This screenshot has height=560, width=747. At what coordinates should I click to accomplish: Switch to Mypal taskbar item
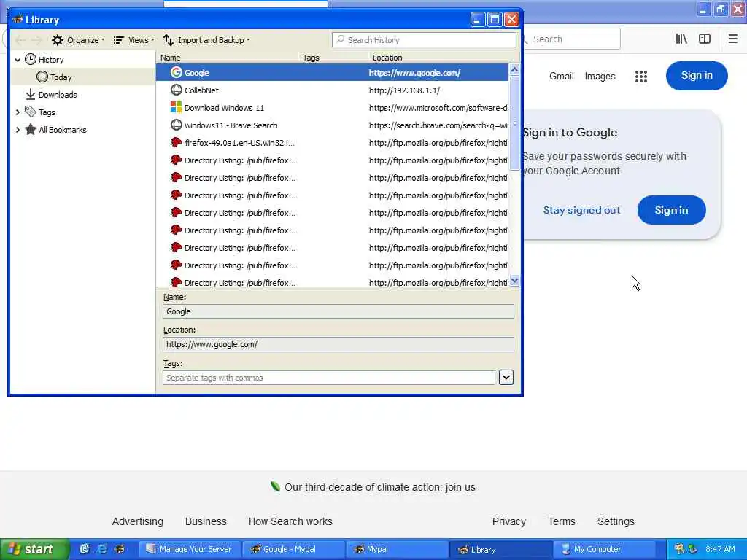[x=396, y=549]
